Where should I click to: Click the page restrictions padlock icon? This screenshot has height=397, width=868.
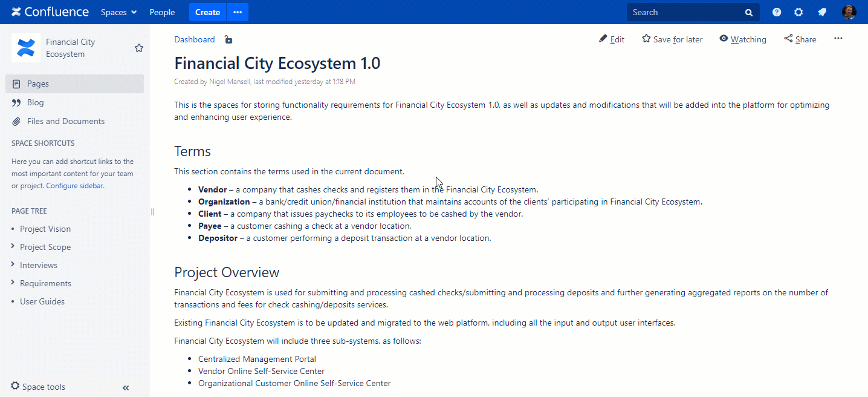pyautogui.click(x=228, y=39)
